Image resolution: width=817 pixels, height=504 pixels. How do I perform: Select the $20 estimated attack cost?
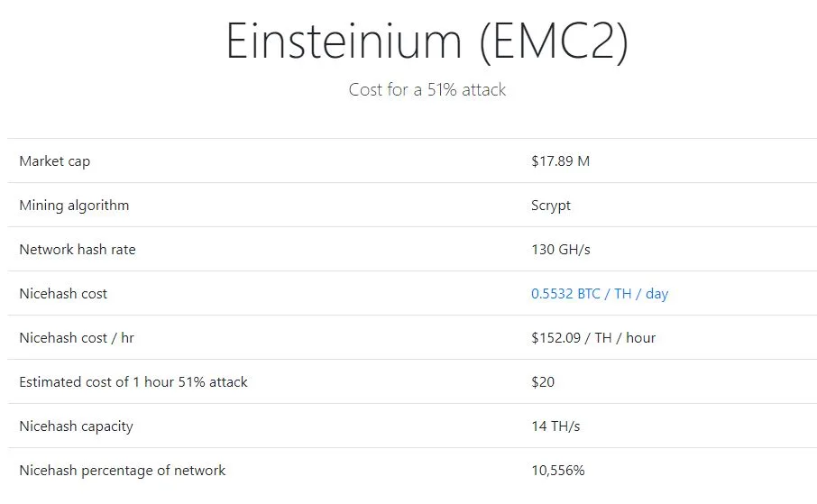pos(543,382)
